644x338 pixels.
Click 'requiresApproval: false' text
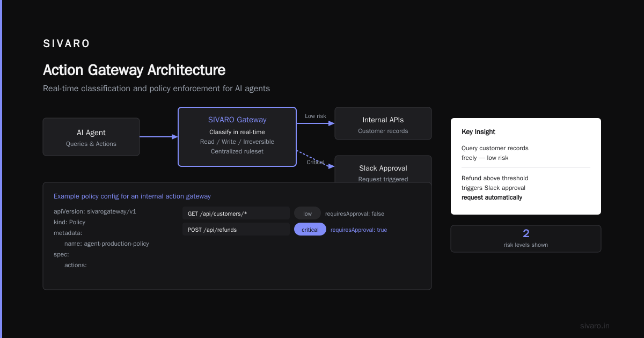(x=355, y=214)
